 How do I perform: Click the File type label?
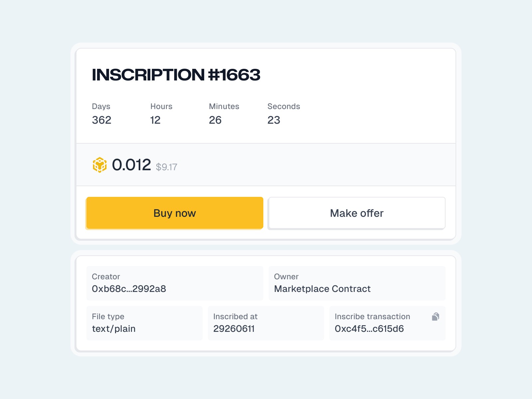108,317
